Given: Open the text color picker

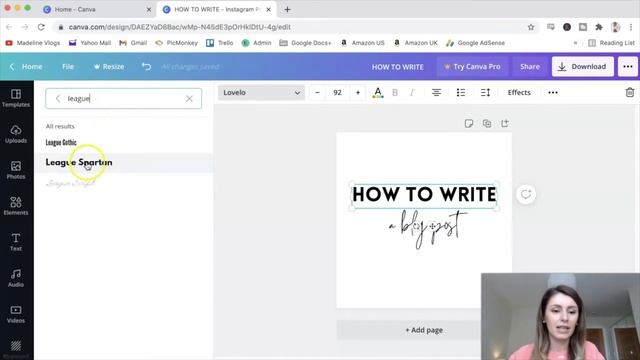Looking at the screenshot, I should (378, 93).
